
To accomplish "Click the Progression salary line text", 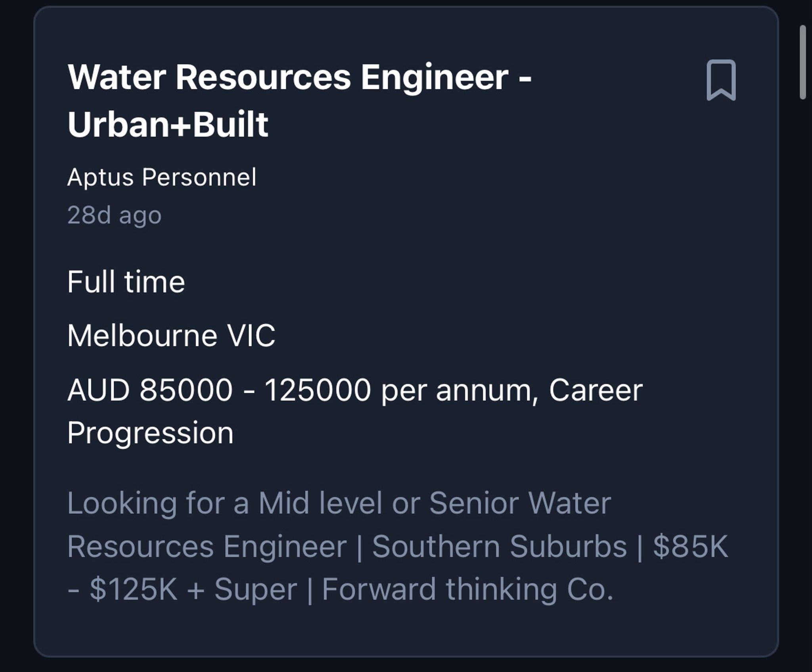I will coord(150,433).
